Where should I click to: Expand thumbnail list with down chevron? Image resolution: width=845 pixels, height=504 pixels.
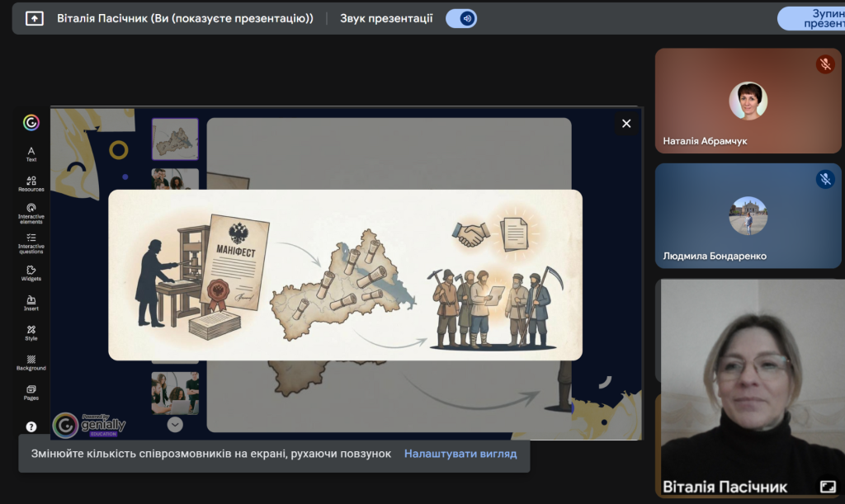(x=175, y=425)
